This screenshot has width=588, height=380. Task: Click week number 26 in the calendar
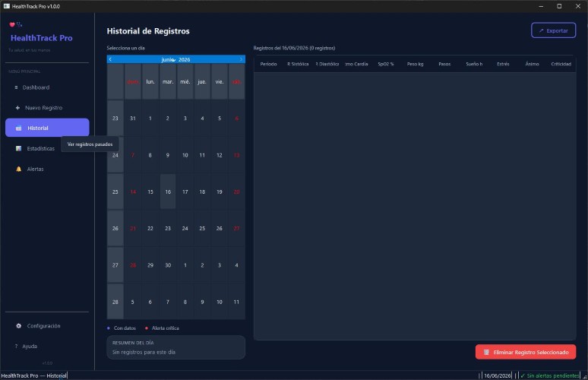[115, 229]
